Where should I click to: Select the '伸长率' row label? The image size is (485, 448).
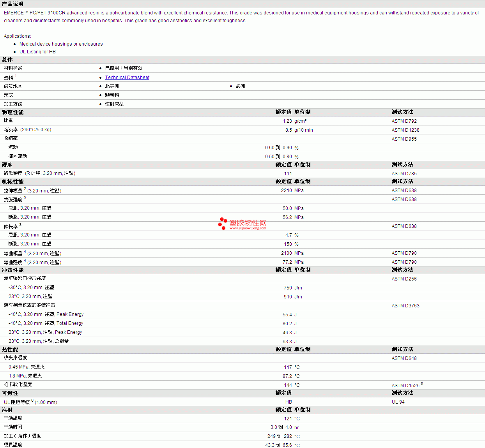tap(11, 227)
